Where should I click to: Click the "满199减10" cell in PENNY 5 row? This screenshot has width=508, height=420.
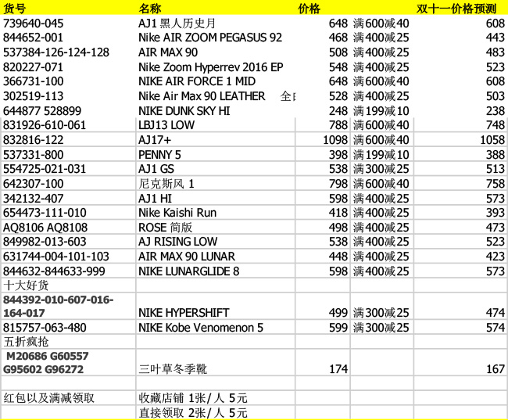pos(381,154)
